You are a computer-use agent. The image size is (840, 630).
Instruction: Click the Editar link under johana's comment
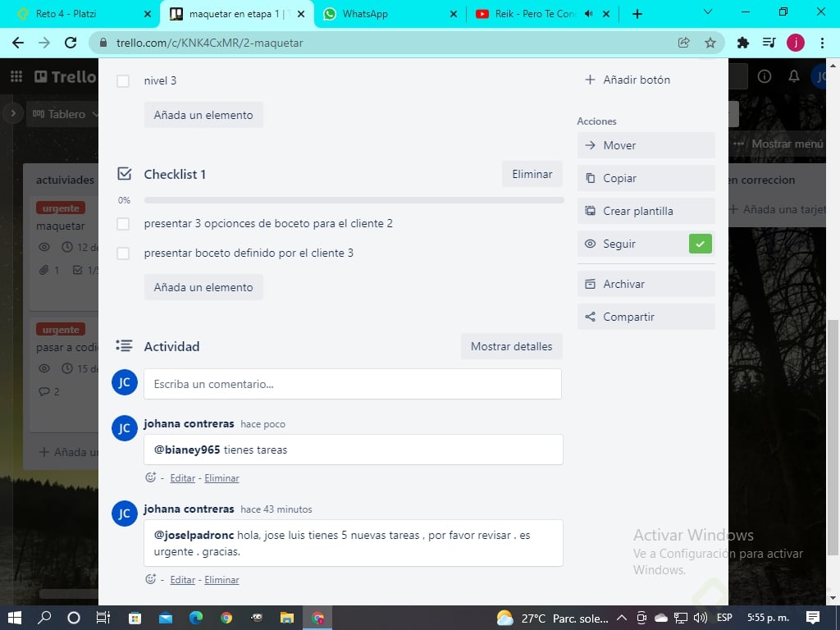point(182,477)
